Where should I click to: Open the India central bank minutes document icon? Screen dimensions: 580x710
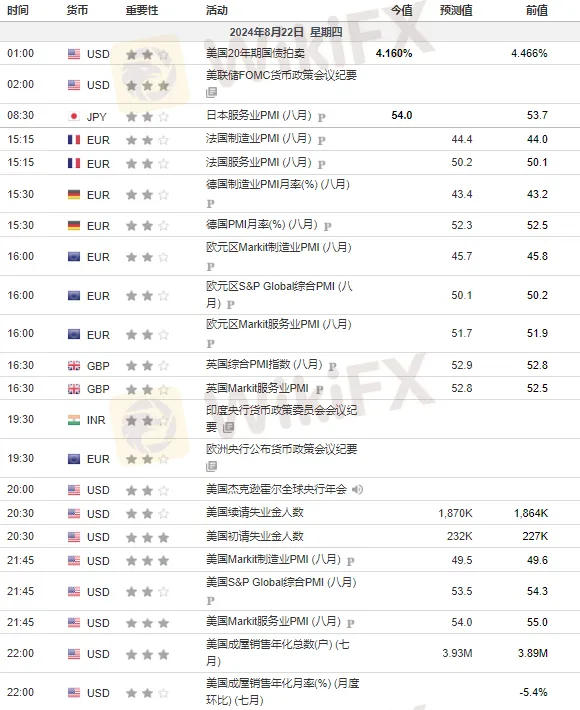[x=228, y=427]
